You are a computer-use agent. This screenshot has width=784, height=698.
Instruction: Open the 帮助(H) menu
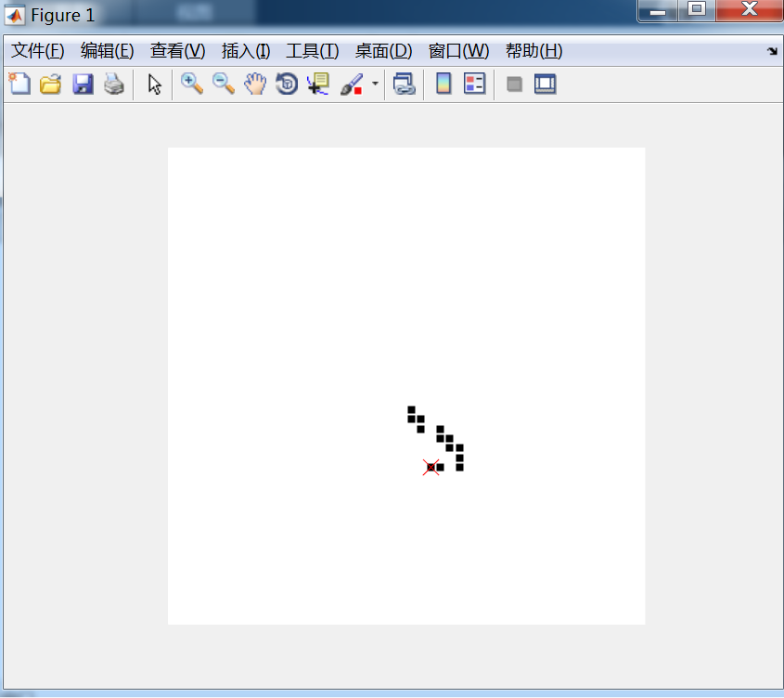[534, 51]
